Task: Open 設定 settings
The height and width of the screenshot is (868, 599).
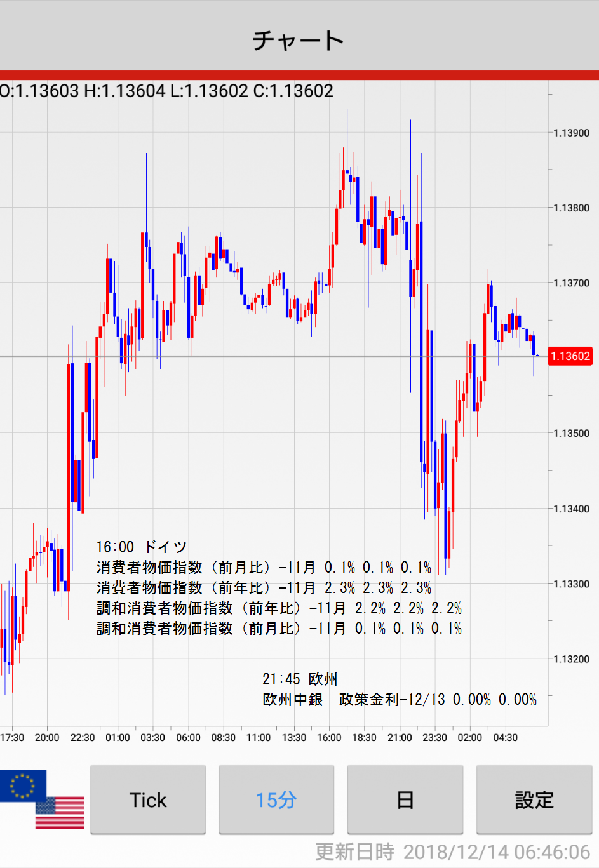Action: pos(534,800)
